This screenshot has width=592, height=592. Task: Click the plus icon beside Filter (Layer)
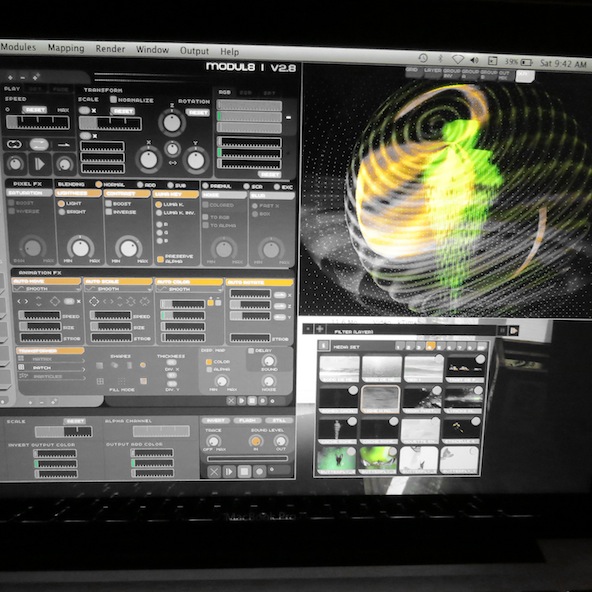[x=319, y=329]
